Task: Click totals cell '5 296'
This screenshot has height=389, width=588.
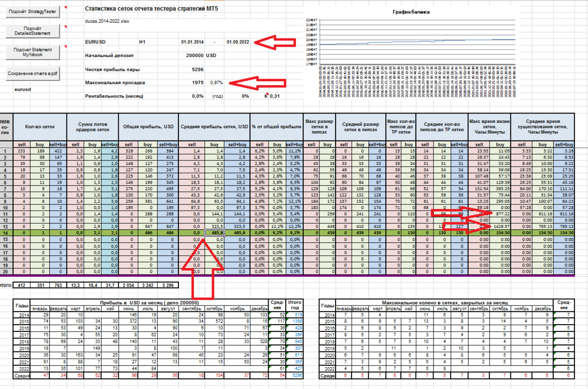Action: [x=167, y=285]
